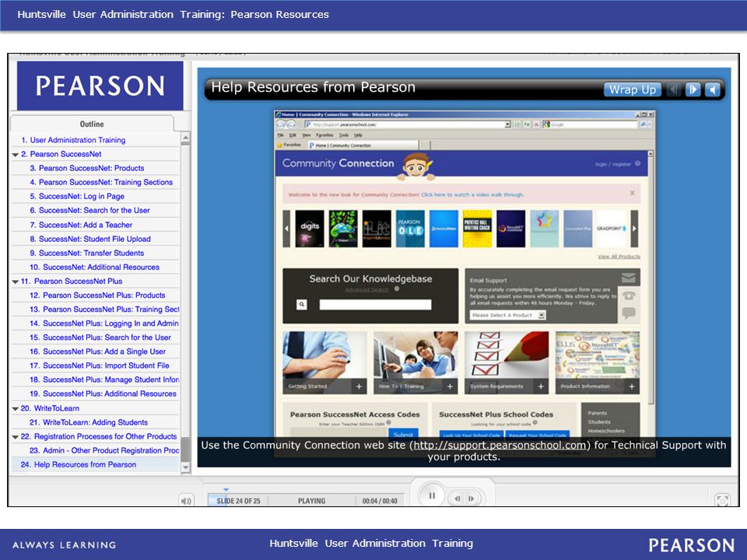
Task: Jump to SuccessNet Plus: Logging In and Admin
Action: pyautogui.click(x=103, y=324)
